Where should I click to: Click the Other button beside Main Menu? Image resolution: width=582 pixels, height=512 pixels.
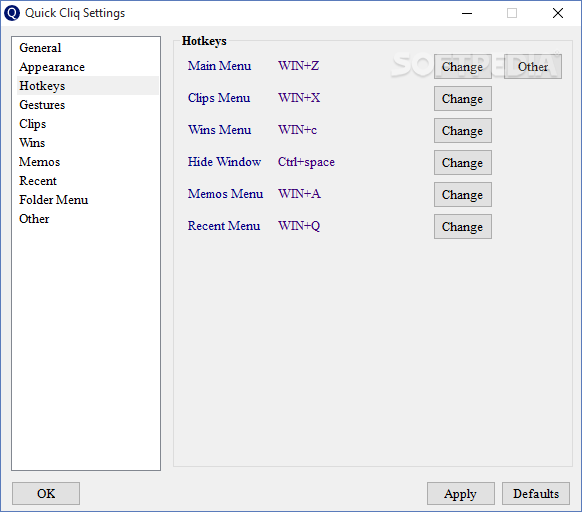[x=533, y=66]
